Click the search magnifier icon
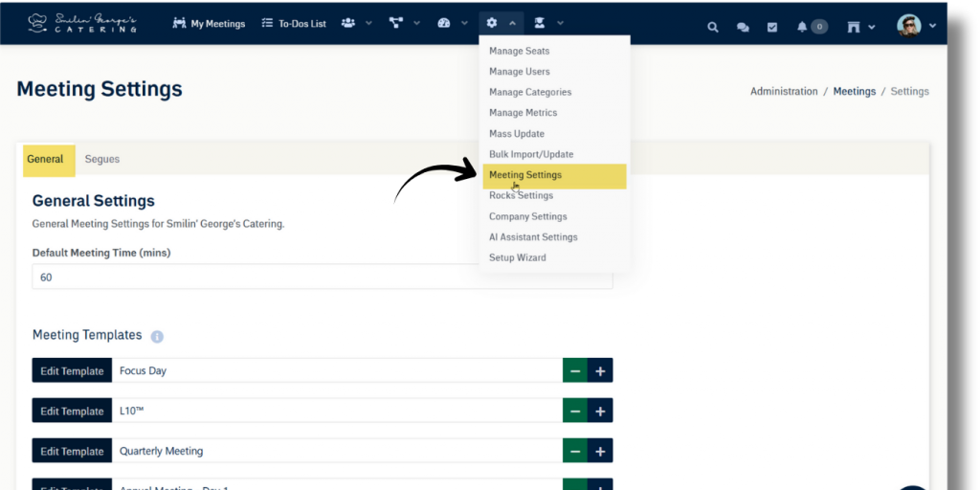 (712, 27)
